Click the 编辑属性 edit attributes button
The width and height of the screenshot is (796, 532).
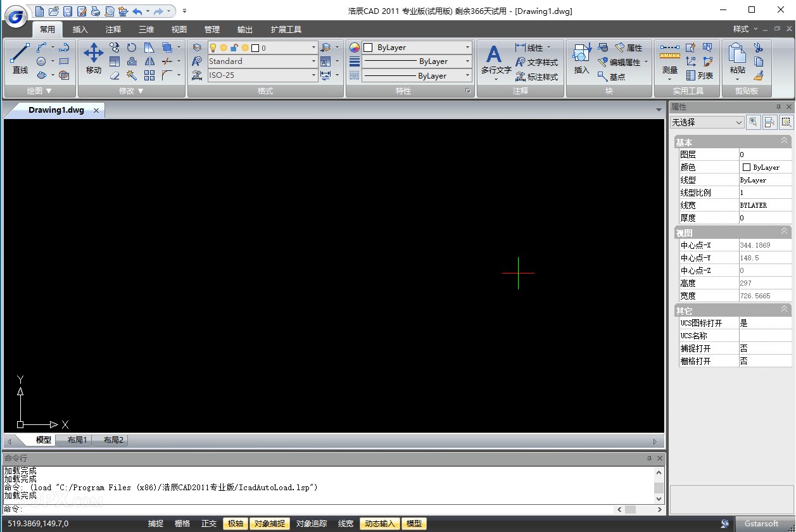coord(624,61)
